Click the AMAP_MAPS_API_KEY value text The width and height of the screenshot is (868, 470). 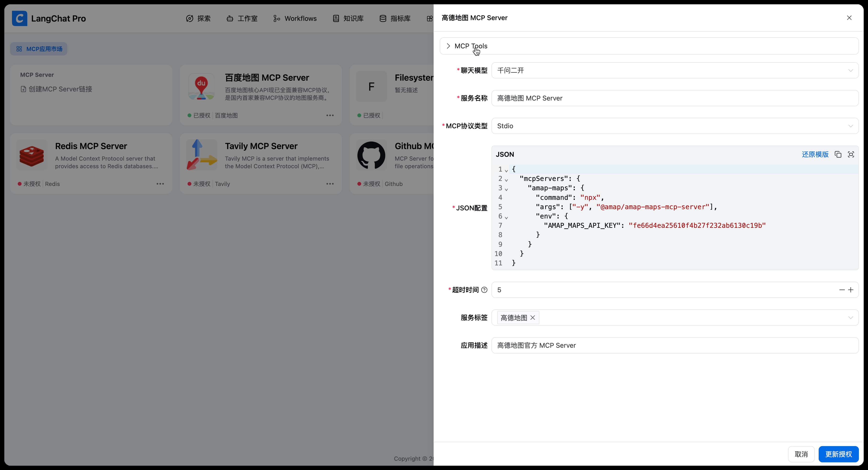pos(697,226)
